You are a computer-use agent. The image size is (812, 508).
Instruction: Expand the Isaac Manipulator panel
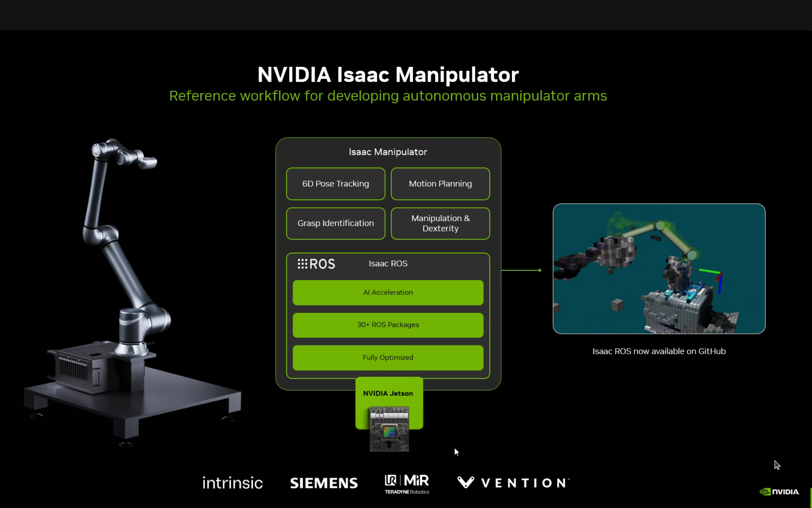click(387, 152)
